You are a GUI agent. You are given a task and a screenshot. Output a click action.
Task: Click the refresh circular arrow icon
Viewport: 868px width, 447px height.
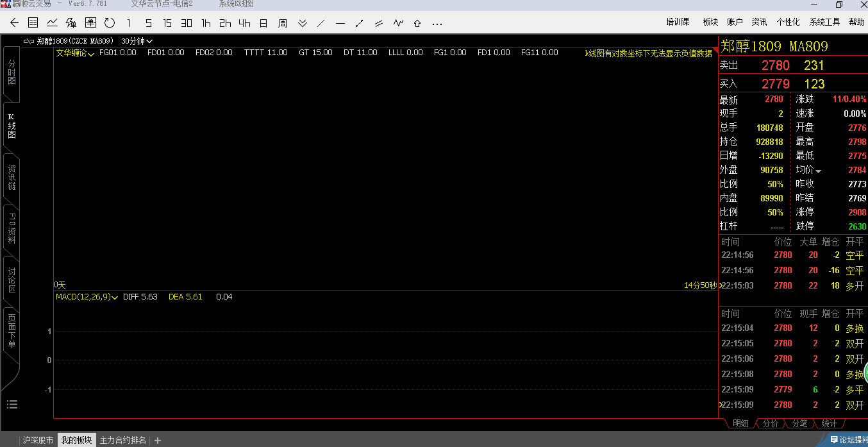(110, 23)
